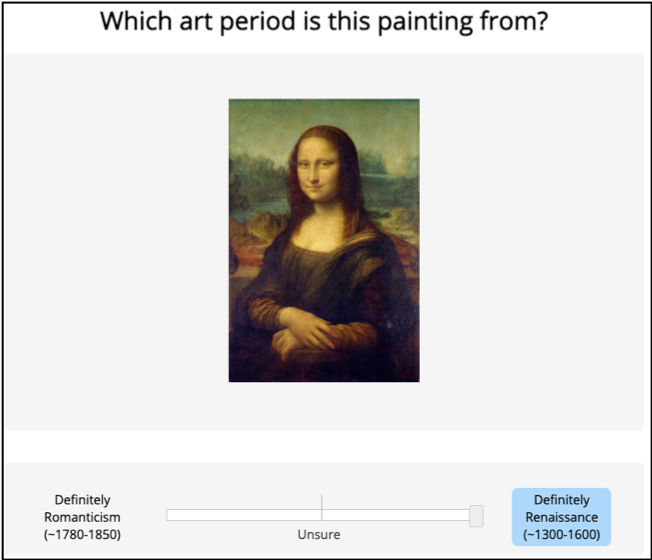Select the Definitely Renaissance option
Image resolution: width=652 pixels, height=560 pixels.
tap(561, 517)
